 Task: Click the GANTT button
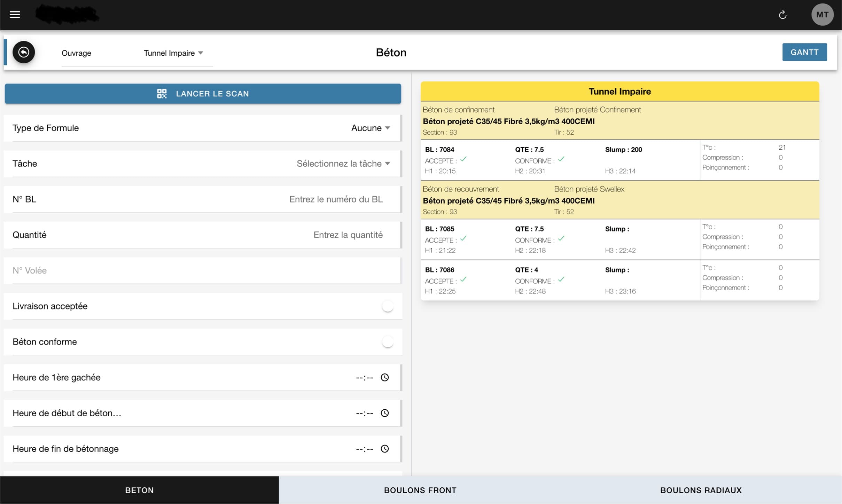804,52
